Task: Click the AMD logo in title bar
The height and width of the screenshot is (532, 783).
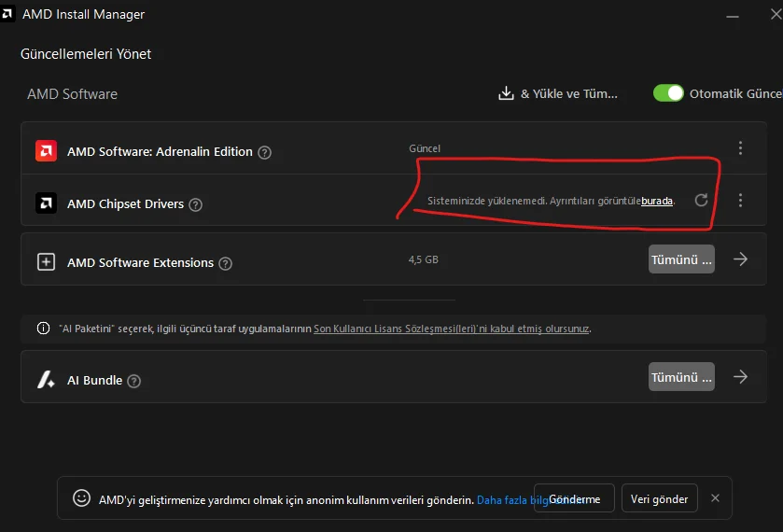Action: tap(7, 14)
